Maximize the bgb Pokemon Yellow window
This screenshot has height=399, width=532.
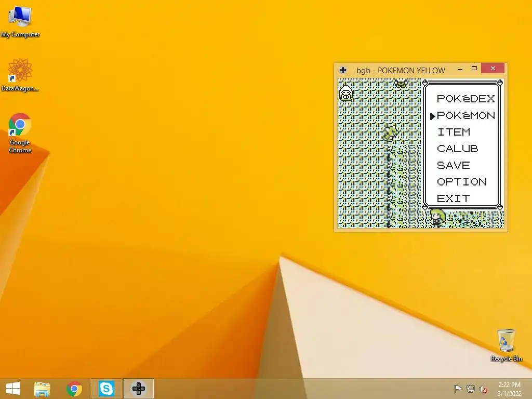(x=474, y=69)
